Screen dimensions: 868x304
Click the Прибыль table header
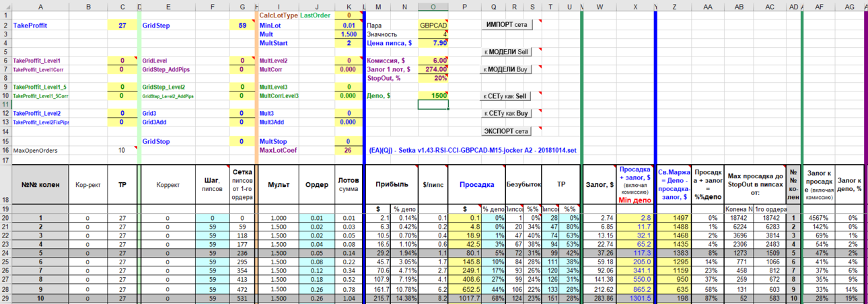click(390, 184)
